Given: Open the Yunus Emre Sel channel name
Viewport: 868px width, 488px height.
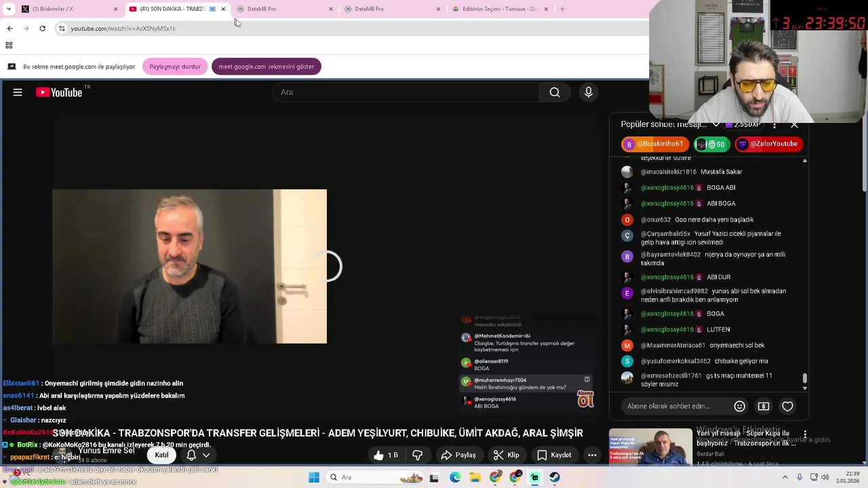Looking at the screenshot, I should (x=106, y=451).
